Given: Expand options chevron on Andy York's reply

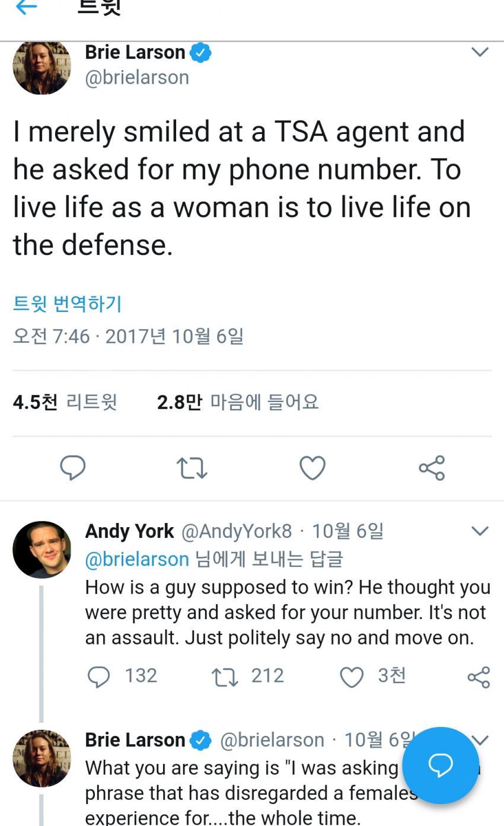Looking at the screenshot, I should click(x=480, y=531).
